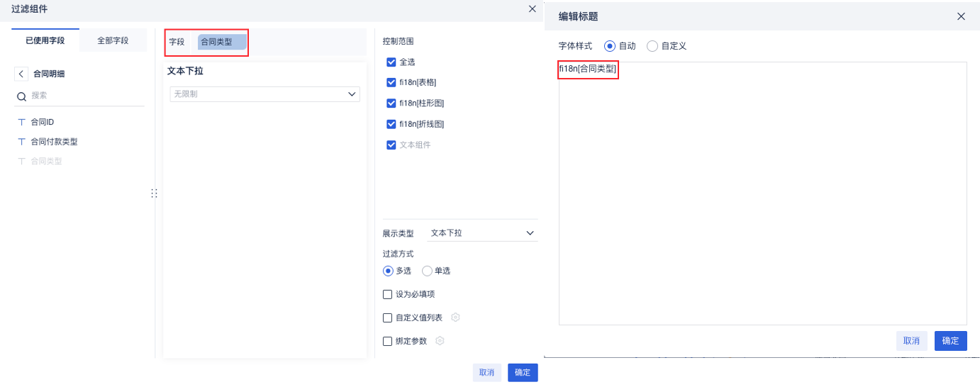Close the 编辑标题 dialog
This screenshot has width=980, height=387.
(x=961, y=16)
